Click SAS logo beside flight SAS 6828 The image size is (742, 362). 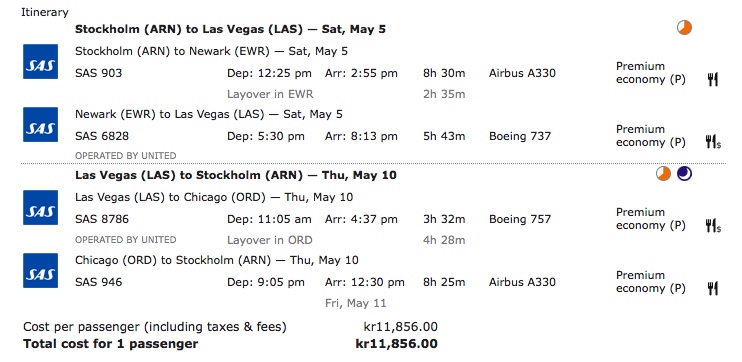pyautogui.click(x=41, y=124)
